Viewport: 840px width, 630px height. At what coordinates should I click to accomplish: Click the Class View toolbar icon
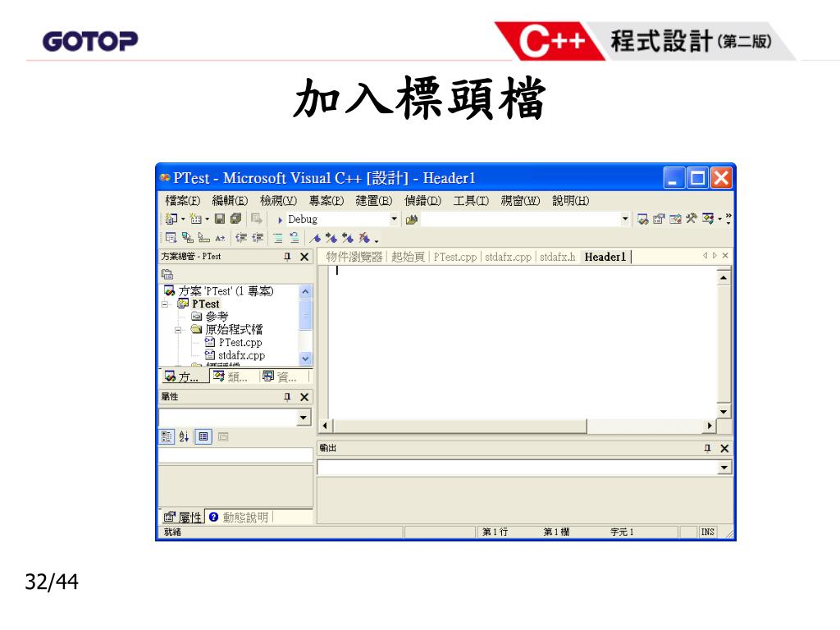point(708,218)
